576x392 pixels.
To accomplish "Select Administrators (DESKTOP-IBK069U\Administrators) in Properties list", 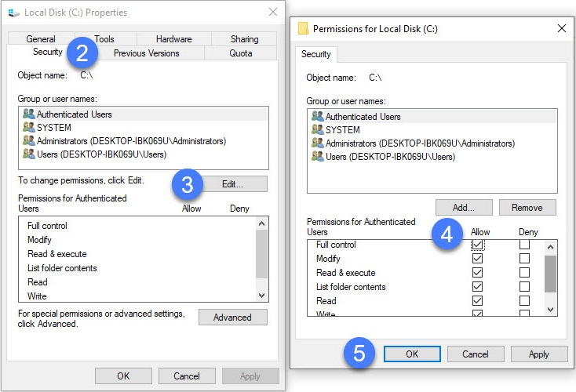I will (132, 141).
